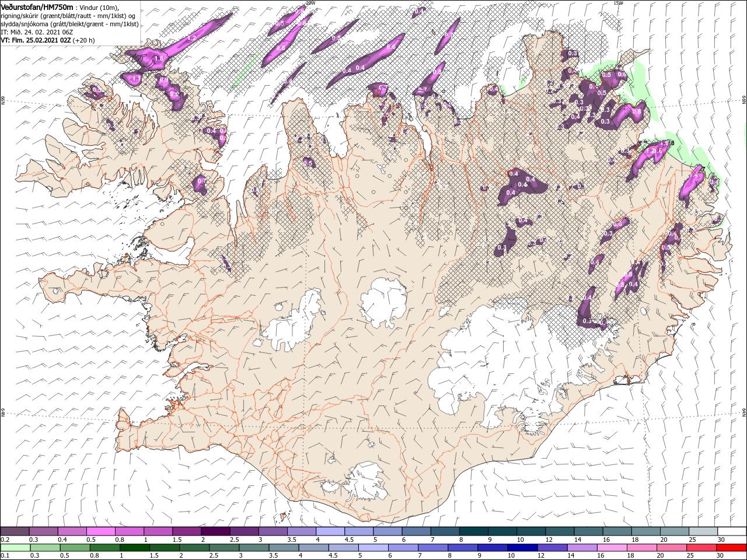Pick the dark purple 2 snow legend swatch
The width and height of the screenshot is (747, 560).
click(215, 531)
